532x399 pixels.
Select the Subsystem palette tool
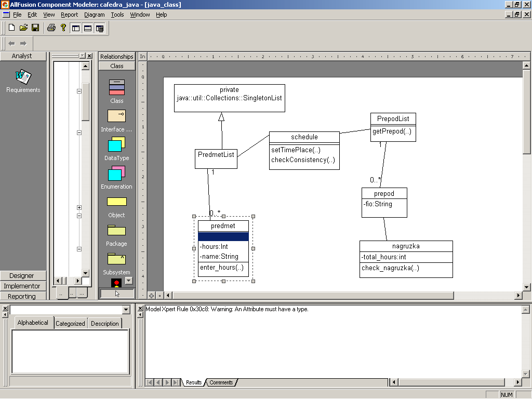pos(117,264)
